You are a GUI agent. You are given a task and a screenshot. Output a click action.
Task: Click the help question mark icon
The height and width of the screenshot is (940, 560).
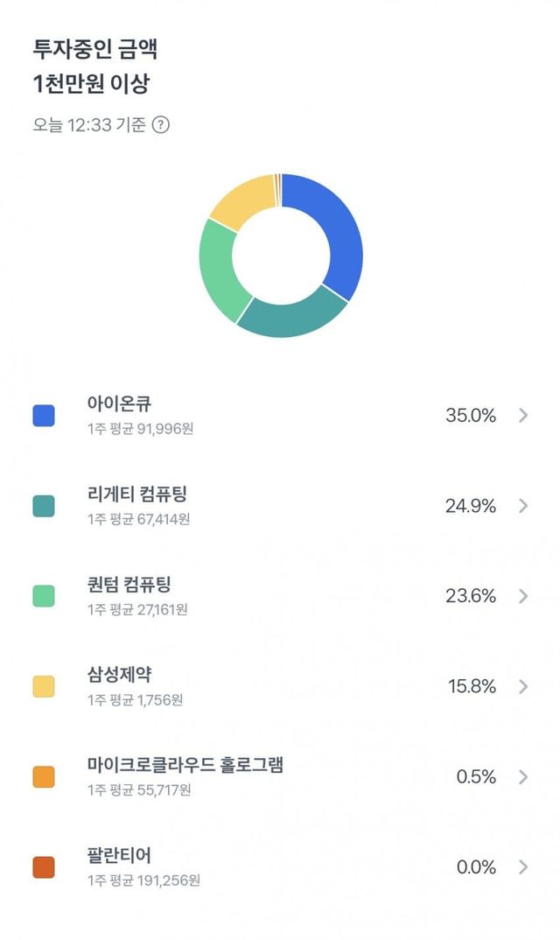pos(161,124)
